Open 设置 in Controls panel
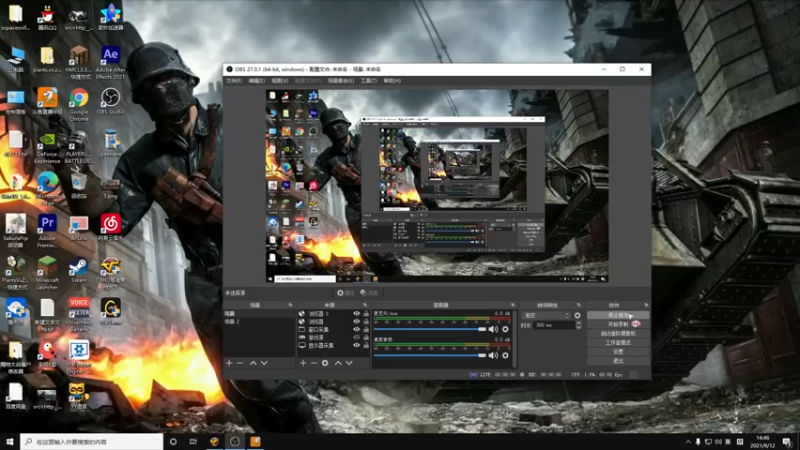The width and height of the screenshot is (800, 450). click(x=618, y=352)
